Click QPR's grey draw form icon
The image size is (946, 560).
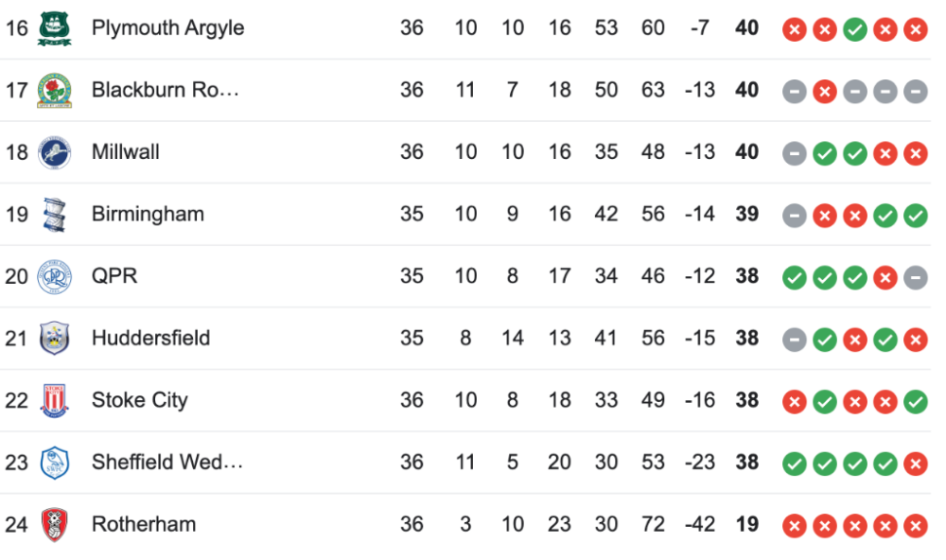click(915, 277)
